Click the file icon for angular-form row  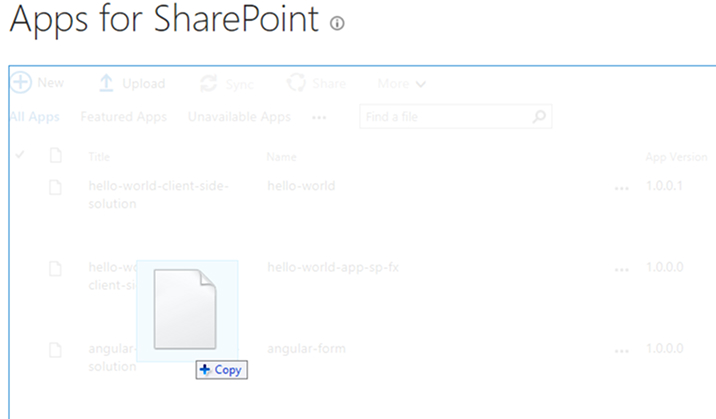(56, 350)
